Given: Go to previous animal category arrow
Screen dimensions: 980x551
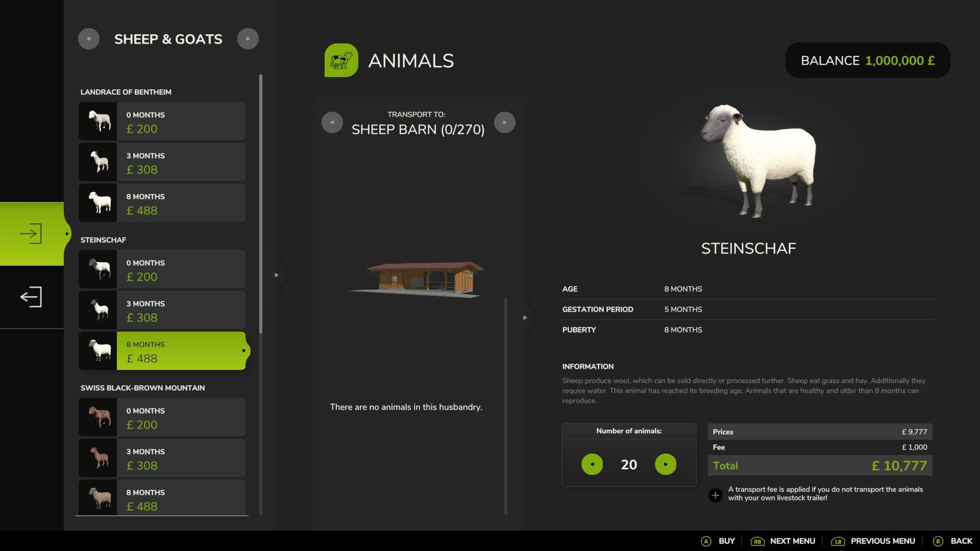Looking at the screenshot, I should click(x=89, y=39).
